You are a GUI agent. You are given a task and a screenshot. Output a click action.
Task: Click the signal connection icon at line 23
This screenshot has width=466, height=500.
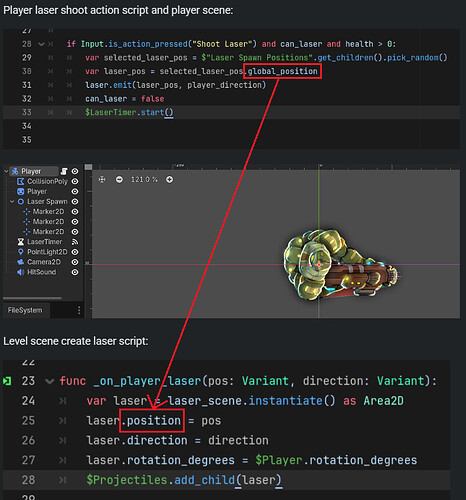tap(7, 381)
